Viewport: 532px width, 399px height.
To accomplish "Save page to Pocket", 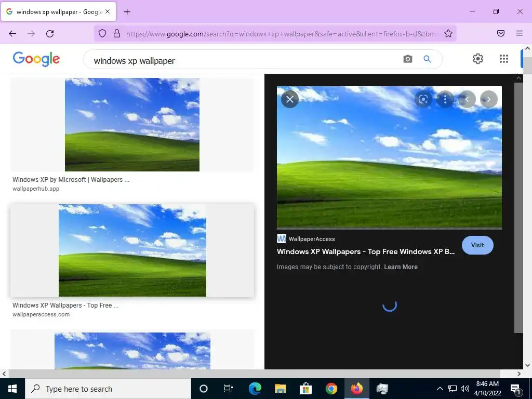I will (501, 33).
